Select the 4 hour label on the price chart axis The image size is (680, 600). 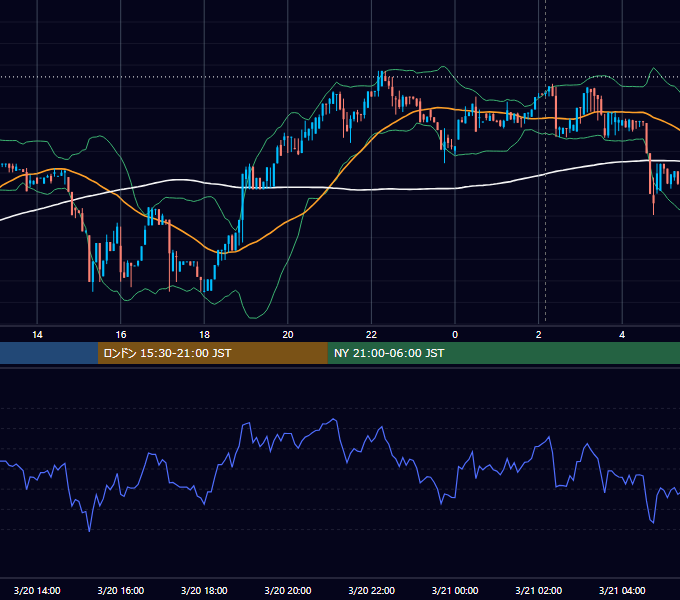coord(622,335)
